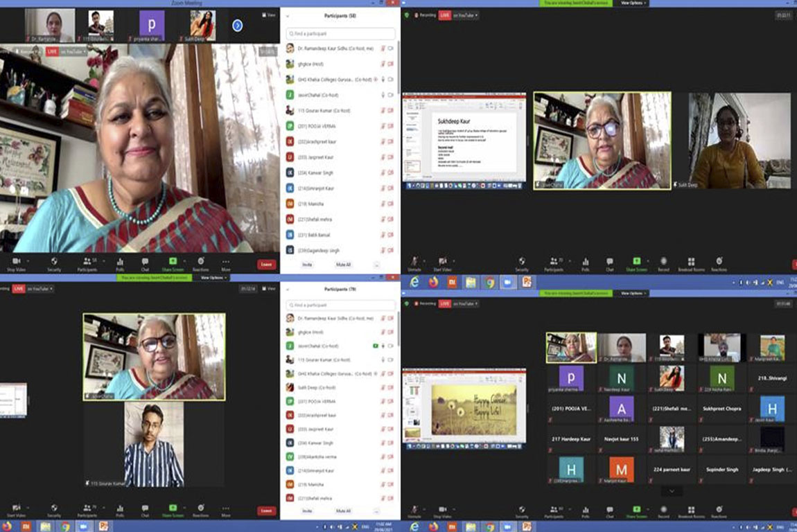The image size is (797, 532).
Task: Click Find a participant field in Participants (79)
Action: [341, 305]
